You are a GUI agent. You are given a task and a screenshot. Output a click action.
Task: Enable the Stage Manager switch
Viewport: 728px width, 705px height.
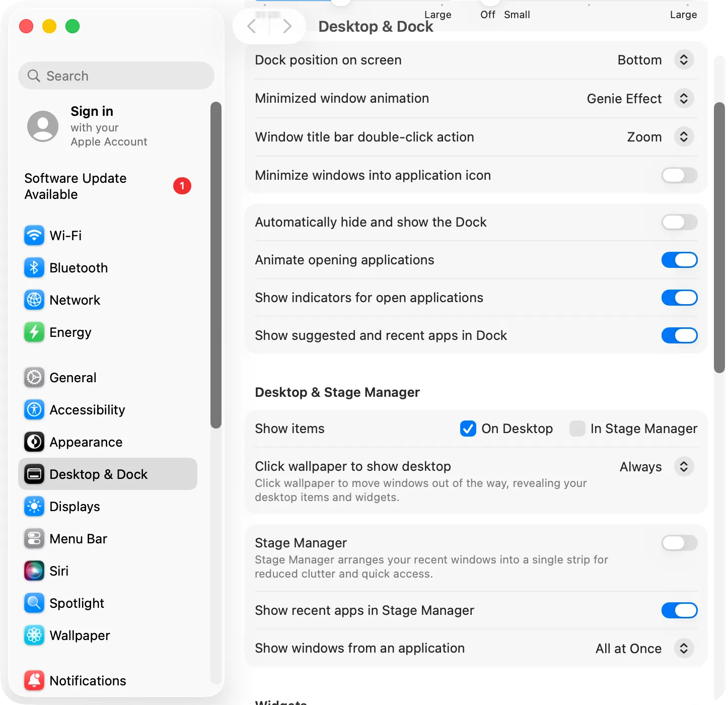(679, 543)
